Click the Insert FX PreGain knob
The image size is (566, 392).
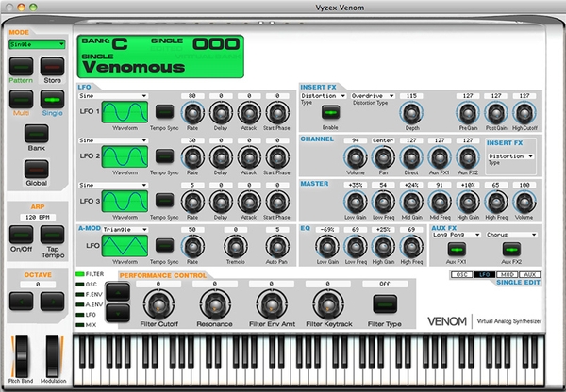tap(468, 113)
